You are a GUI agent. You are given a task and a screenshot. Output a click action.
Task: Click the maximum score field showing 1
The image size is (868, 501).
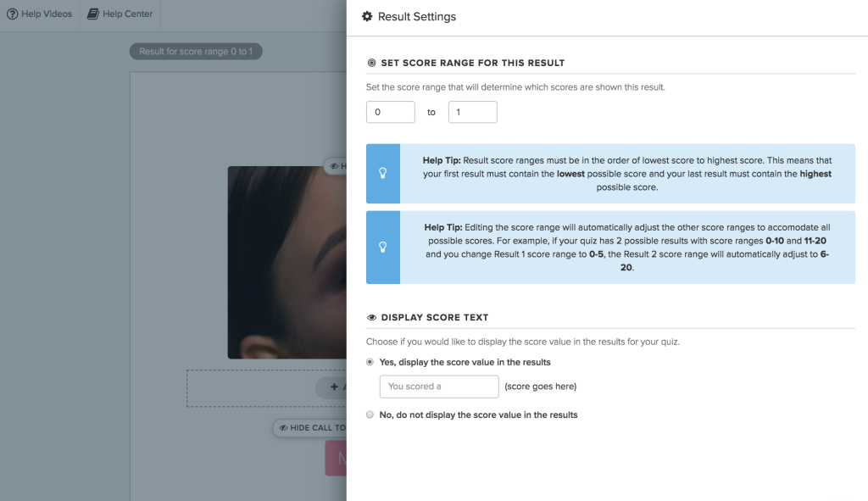tap(472, 112)
